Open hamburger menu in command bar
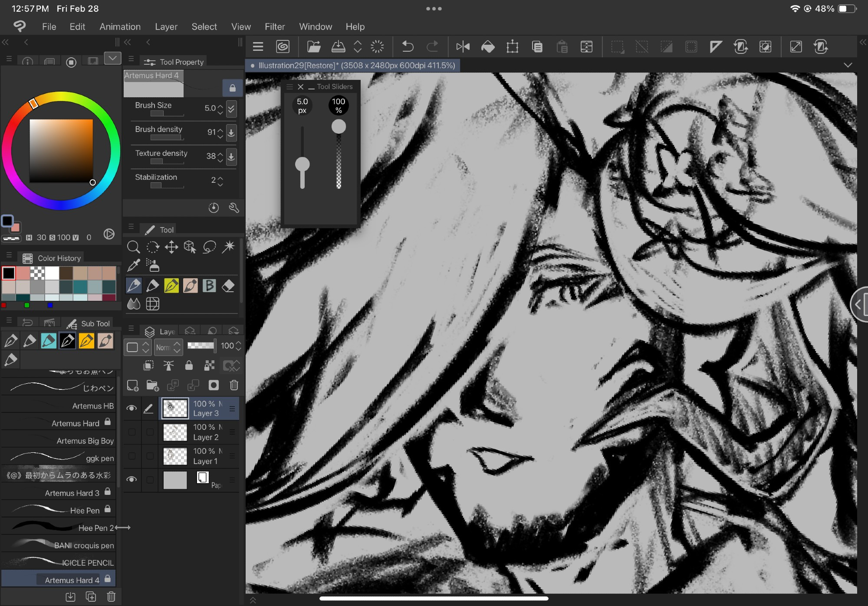This screenshot has width=868, height=606. [x=258, y=46]
